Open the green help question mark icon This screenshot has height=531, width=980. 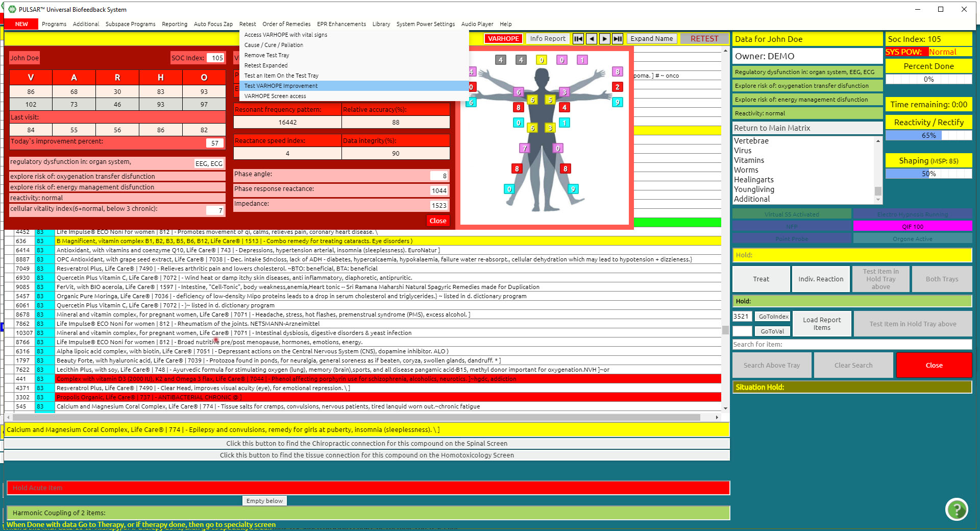(957, 509)
